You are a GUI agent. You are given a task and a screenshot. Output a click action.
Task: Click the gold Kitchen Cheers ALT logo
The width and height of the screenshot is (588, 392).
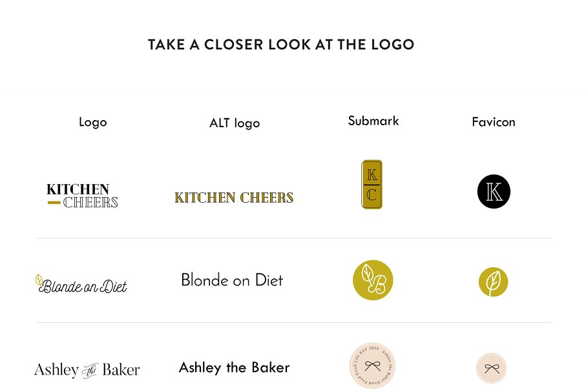(x=234, y=198)
